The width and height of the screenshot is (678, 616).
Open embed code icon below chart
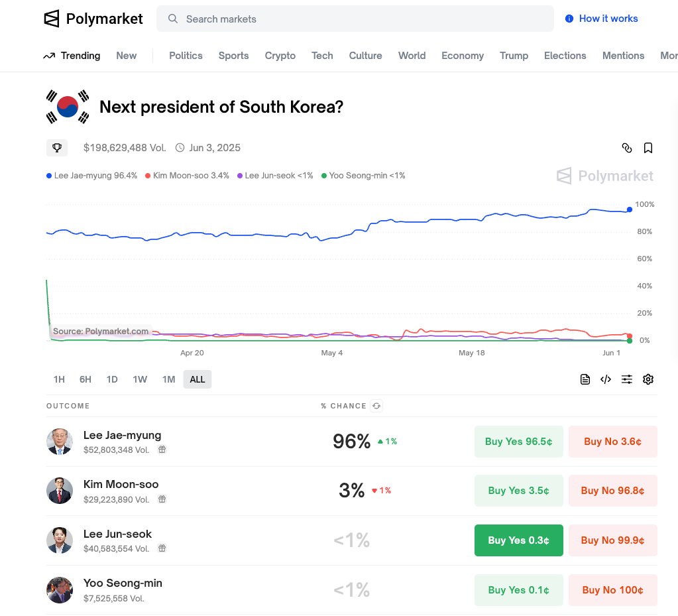click(x=605, y=379)
